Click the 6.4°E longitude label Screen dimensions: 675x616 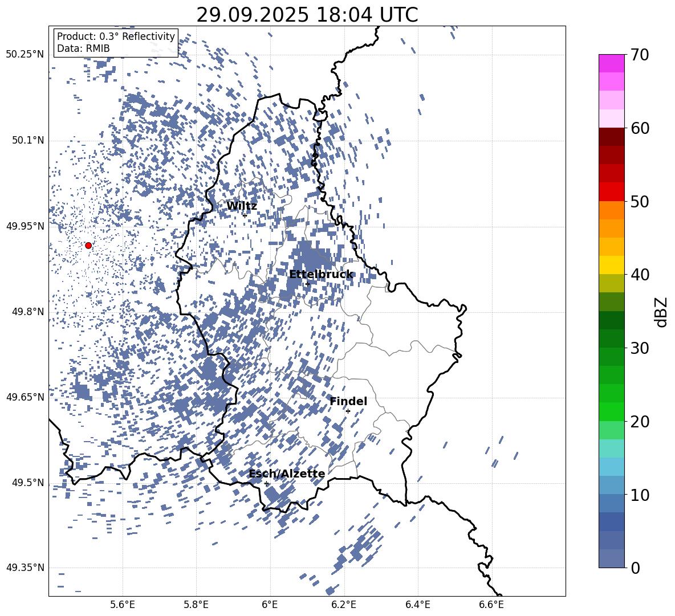(417, 605)
